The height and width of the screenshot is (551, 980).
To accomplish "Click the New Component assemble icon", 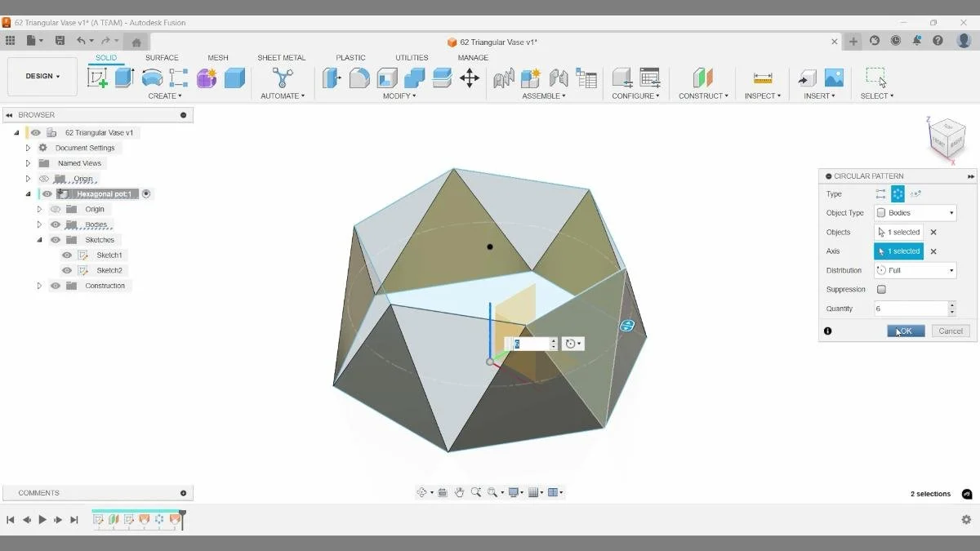I will 531,78.
